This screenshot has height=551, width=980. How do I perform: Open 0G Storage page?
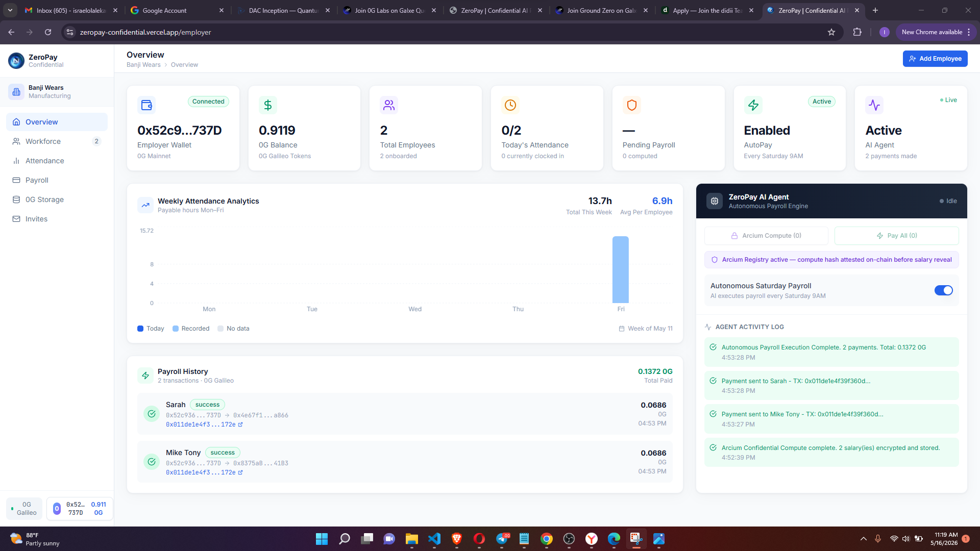[57, 199]
